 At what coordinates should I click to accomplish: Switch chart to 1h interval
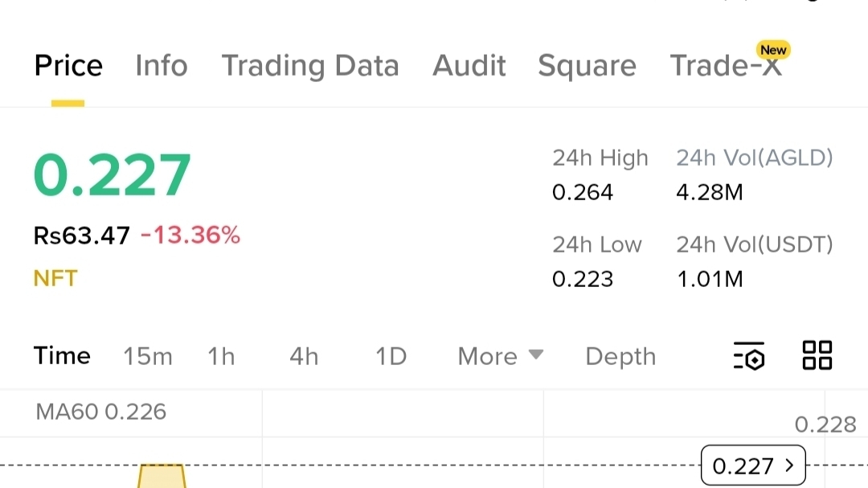pos(221,356)
